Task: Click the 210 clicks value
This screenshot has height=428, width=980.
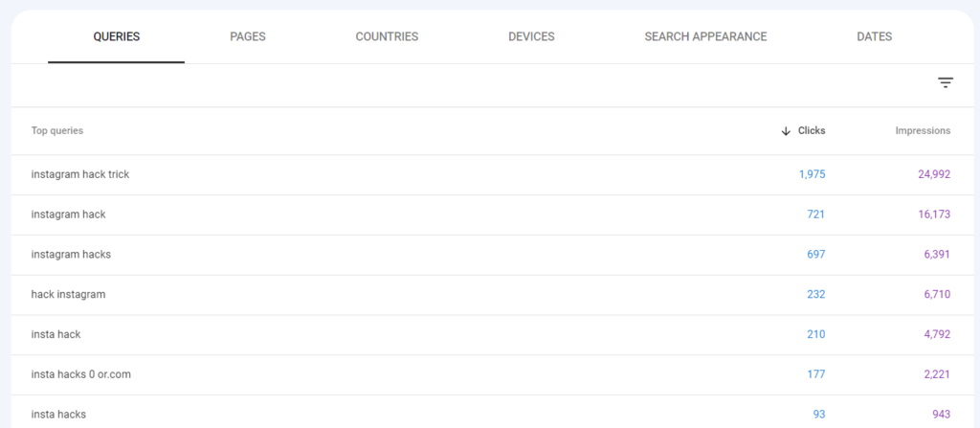Action: [815, 335]
